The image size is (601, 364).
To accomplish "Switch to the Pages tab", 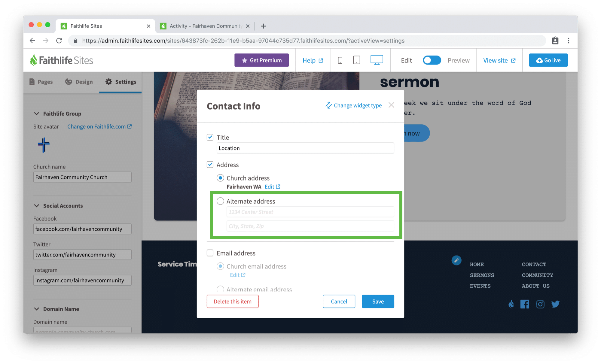I will pos(41,82).
